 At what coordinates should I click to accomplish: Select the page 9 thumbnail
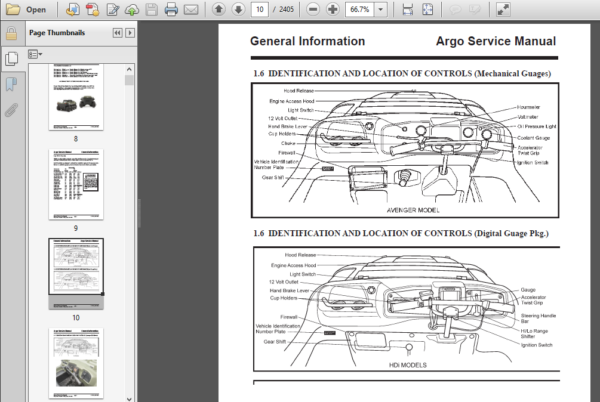pos(76,184)
